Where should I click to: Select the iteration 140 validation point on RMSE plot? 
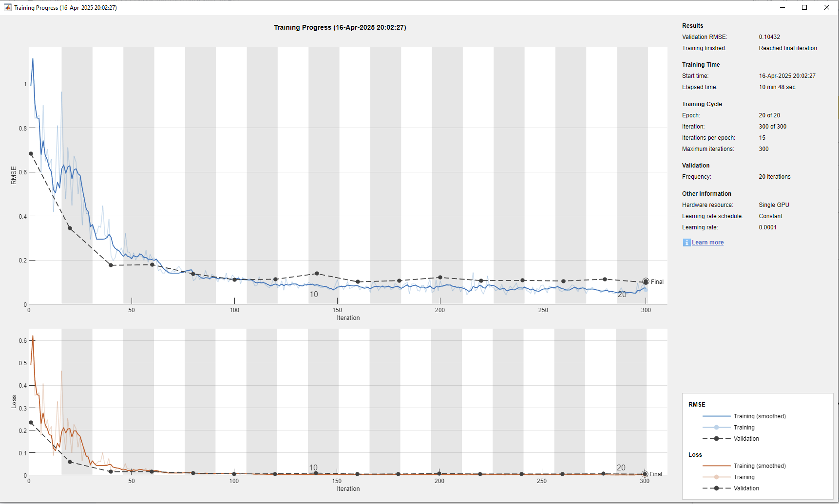click(x=317, y=274)
